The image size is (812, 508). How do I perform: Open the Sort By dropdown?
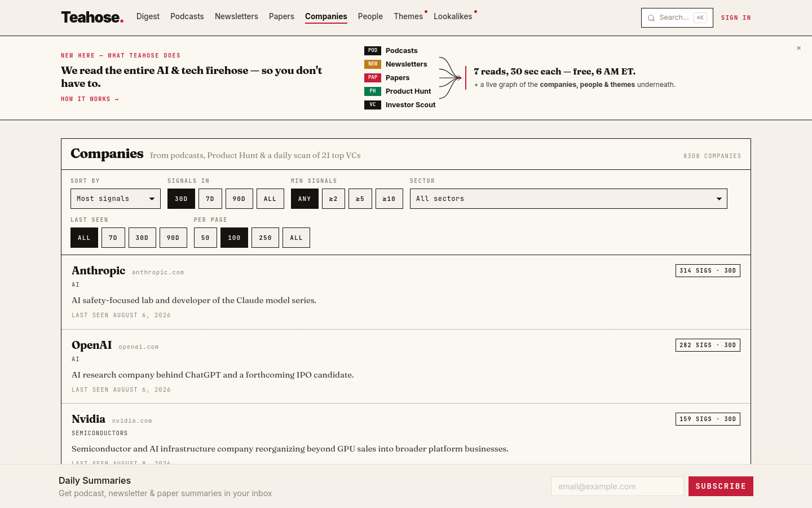(116, 199)
